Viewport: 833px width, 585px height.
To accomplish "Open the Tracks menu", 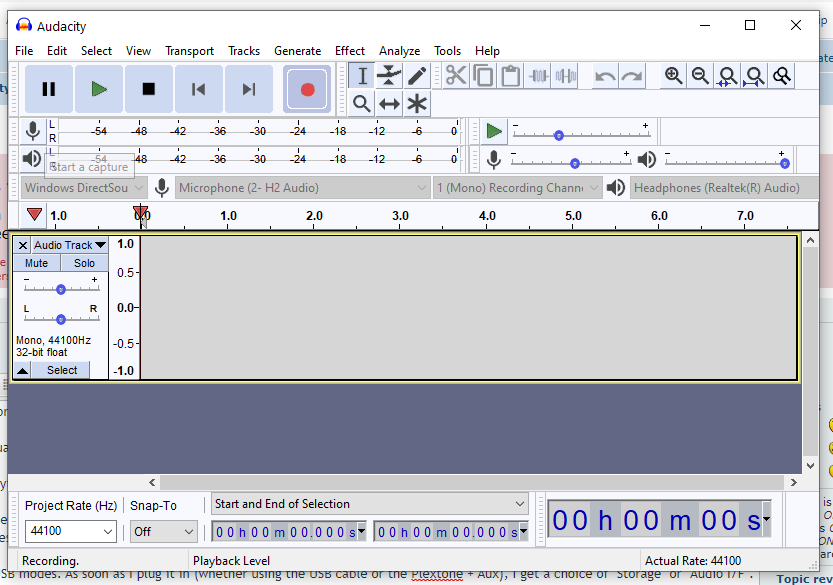I will (244, 51).
